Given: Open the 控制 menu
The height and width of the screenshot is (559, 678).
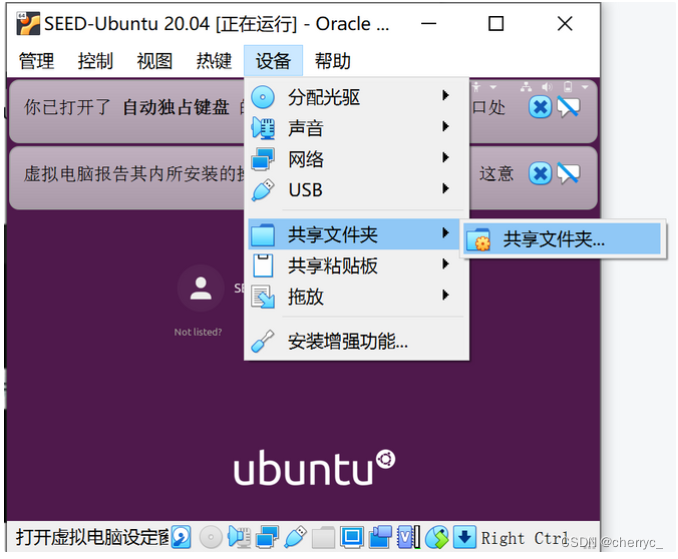Looking at the screenshot, I should click(95, 61).
